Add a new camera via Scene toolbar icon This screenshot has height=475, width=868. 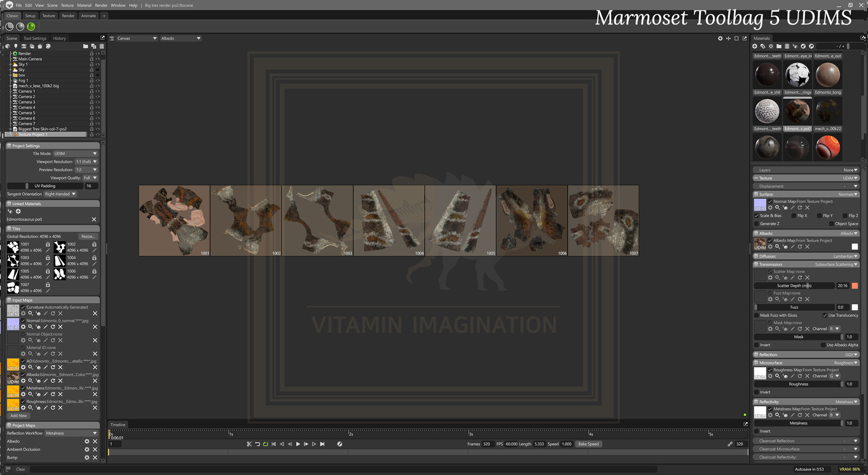pyautogui.click(x=24, y=46)
